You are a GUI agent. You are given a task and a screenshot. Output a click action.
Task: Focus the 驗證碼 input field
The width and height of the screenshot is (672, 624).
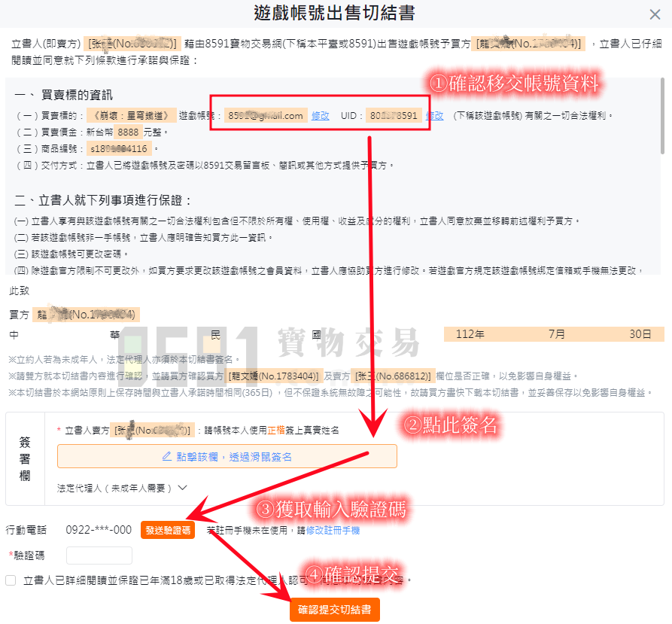pyautogui.click(x=99, y=556)
